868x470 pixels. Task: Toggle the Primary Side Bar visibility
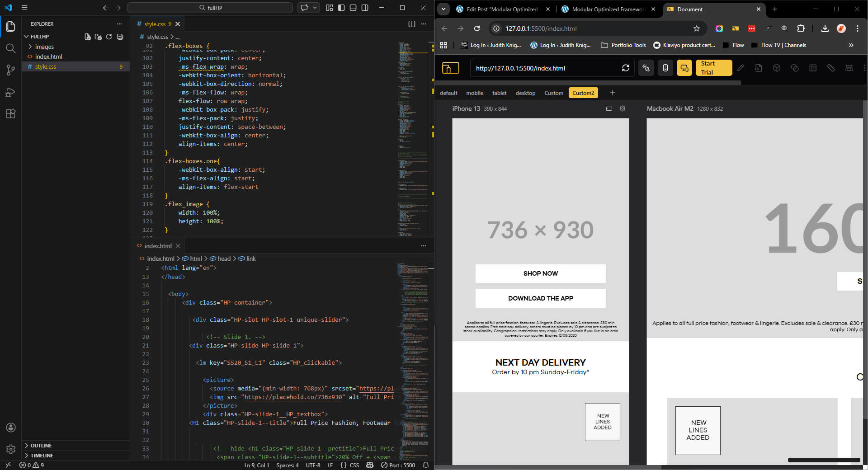coord(341,8)
